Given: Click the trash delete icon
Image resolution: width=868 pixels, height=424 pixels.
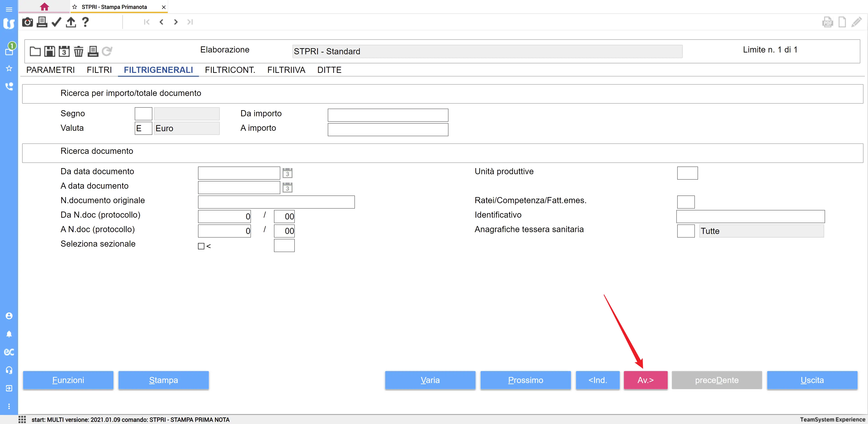Looking at the screenshot, I should point(78,51).
